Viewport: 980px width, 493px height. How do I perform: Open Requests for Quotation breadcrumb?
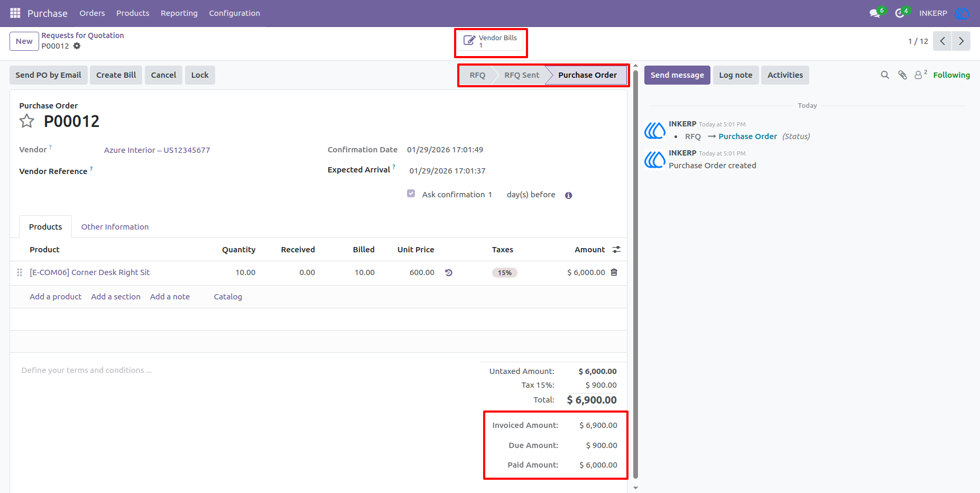[82, 35]
